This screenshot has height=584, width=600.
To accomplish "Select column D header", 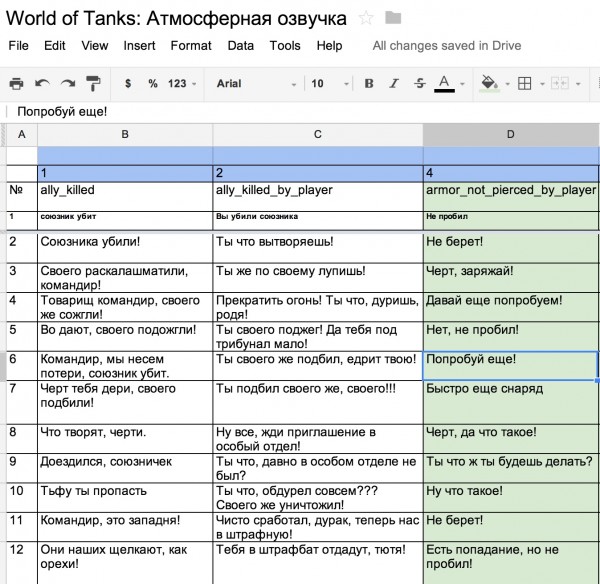I will pos(511,134).
